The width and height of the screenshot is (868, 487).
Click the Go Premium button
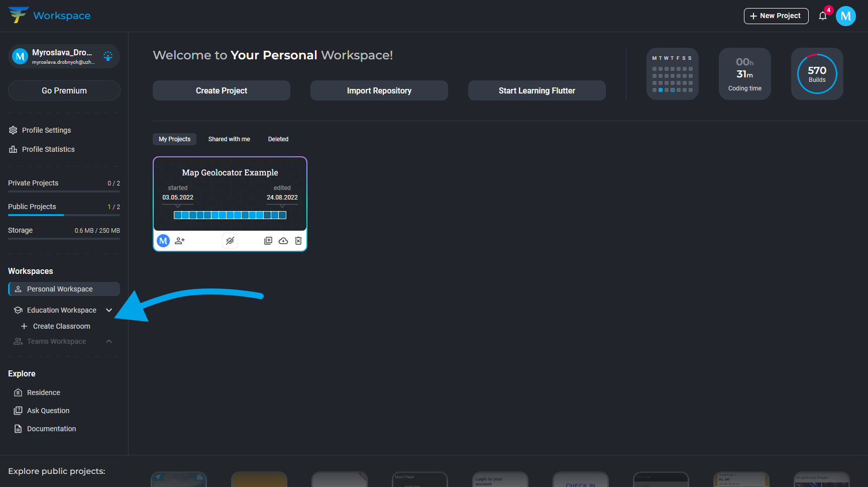64,90
